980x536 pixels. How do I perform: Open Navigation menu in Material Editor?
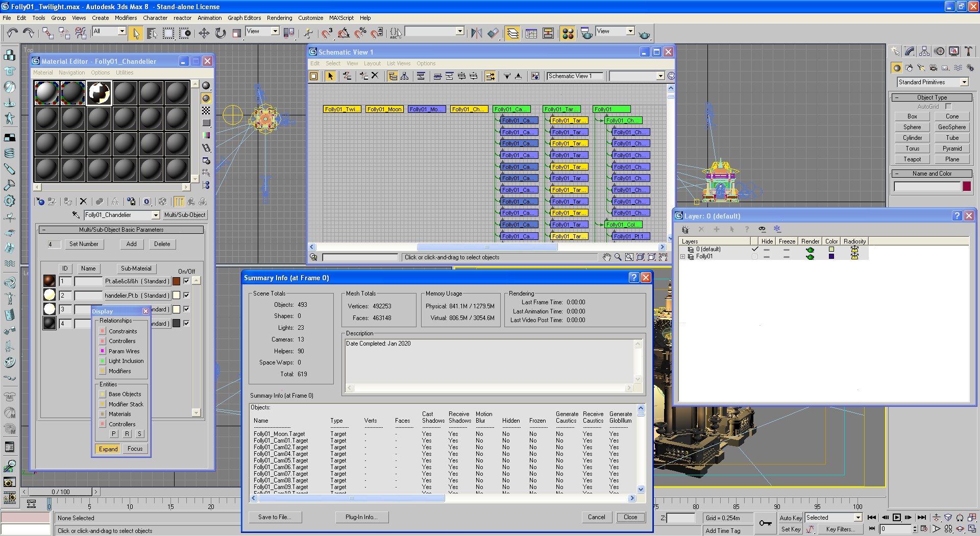pyautogui.click(x=71, y=72)
